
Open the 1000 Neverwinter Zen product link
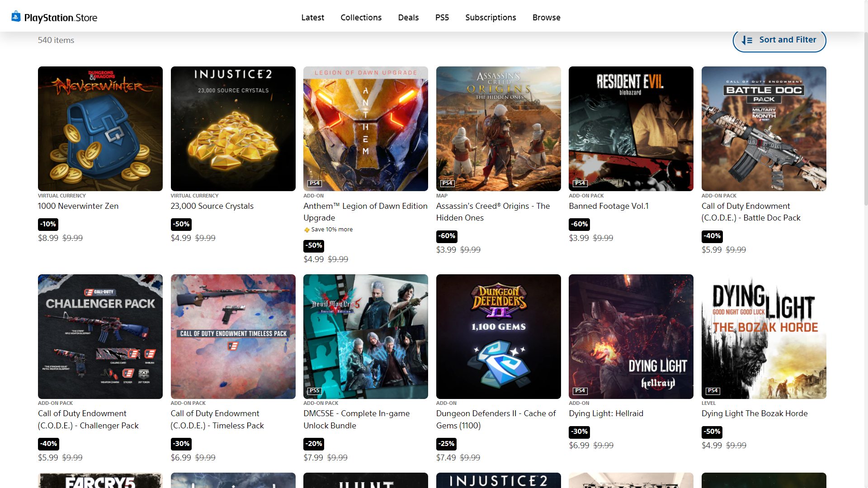tap(78, 206)
